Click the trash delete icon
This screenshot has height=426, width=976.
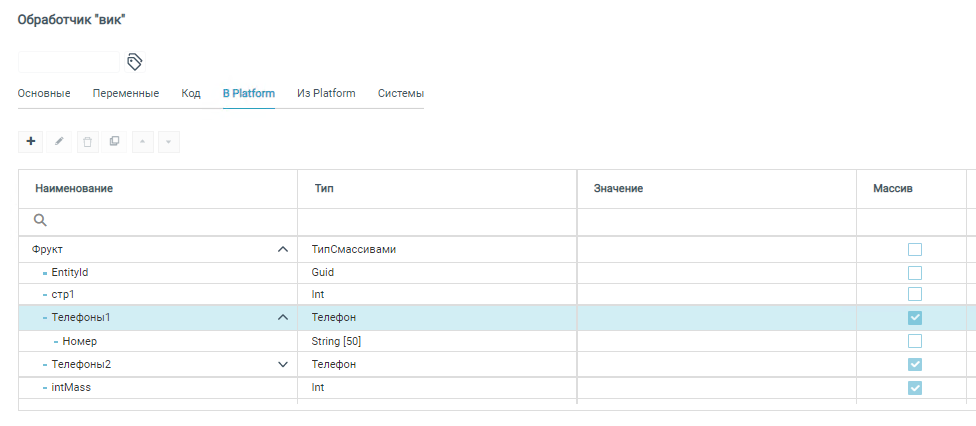[88, 142]
